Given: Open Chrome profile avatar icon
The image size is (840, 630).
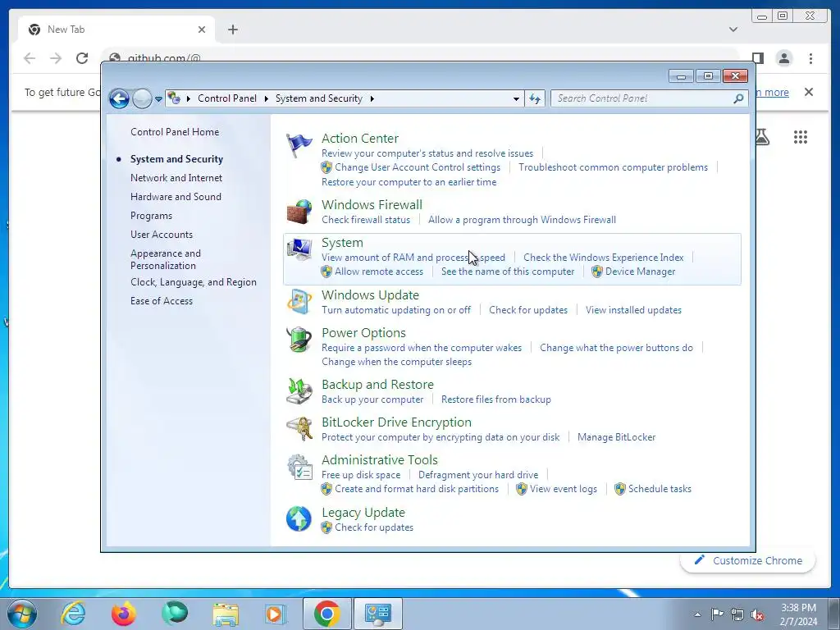Looking at the screenshot, I should point(783,58).
